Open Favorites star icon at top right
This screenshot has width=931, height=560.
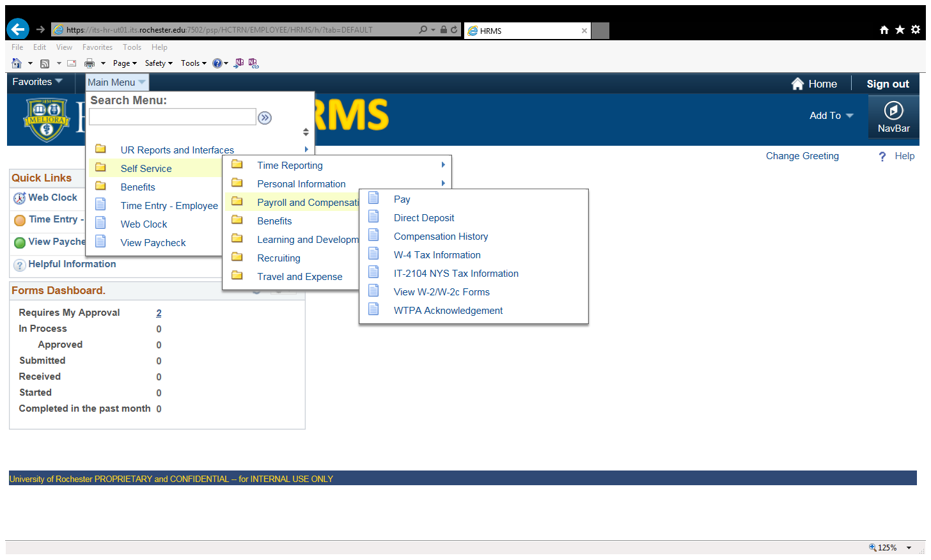(x=900, y=29)
